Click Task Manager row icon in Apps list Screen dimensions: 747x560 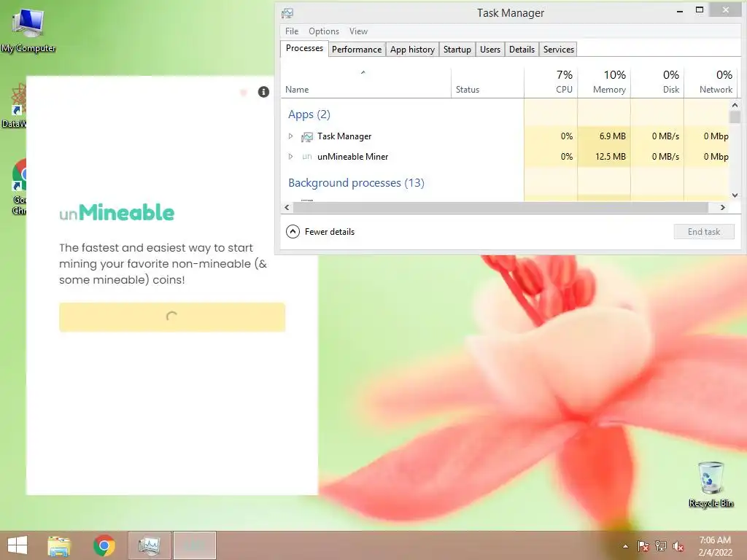307,136
